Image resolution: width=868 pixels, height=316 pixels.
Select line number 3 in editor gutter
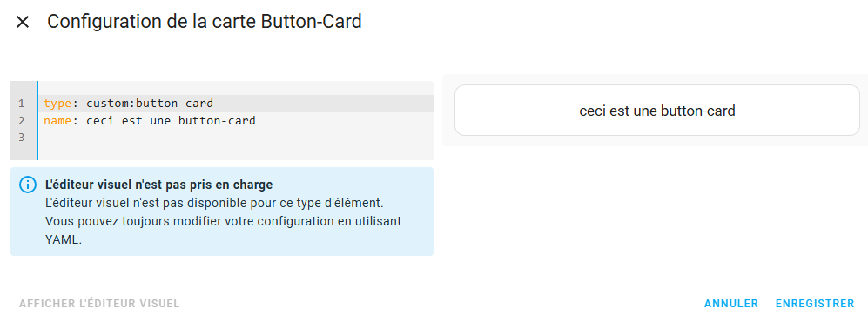21,138
